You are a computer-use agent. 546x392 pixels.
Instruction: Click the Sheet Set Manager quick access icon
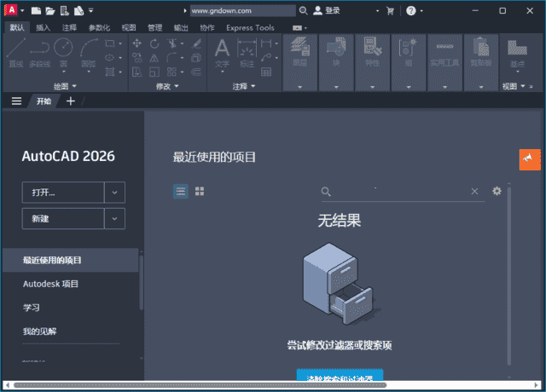pos(78,11)
